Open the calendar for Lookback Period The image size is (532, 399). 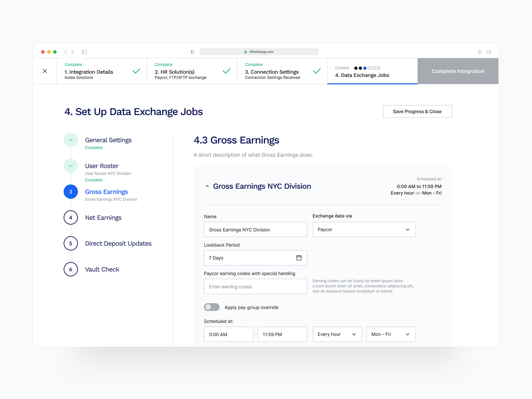coord(299,258)
